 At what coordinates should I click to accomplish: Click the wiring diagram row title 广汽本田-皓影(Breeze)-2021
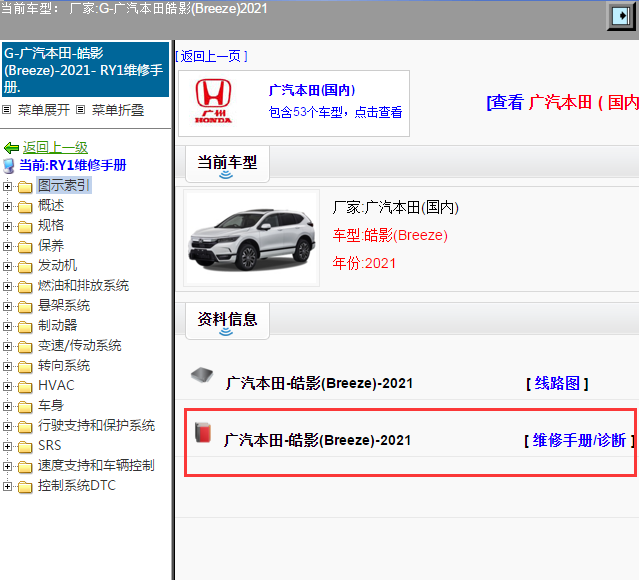click(x=319, y=383)
